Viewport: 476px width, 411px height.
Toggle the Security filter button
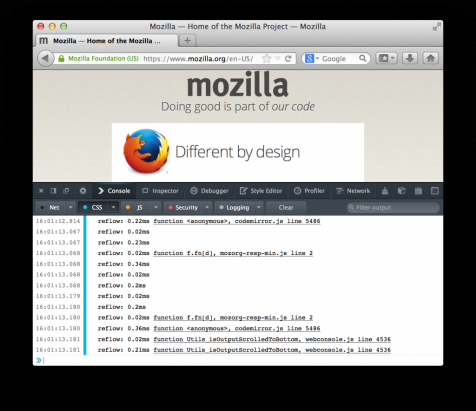(184, 207)
